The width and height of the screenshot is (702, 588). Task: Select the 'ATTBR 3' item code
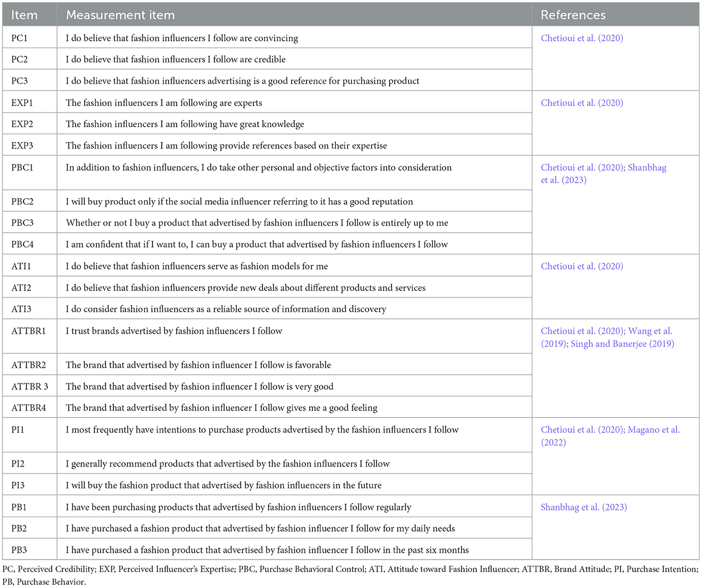click(30, 387)
